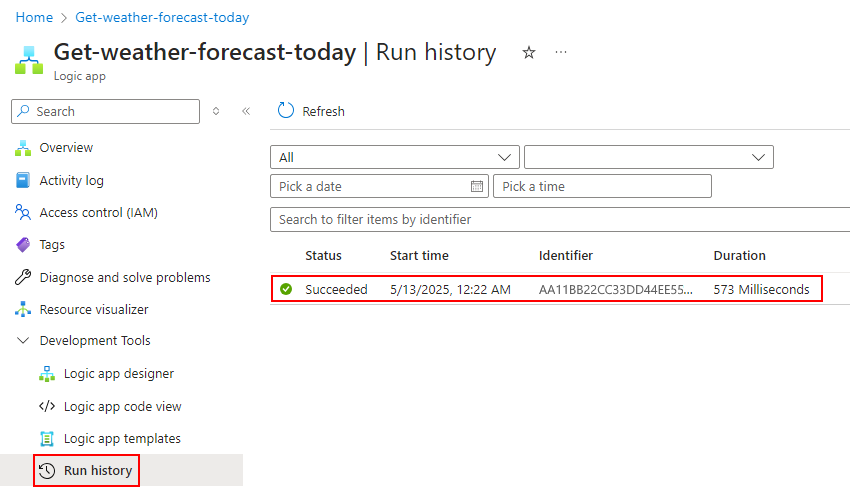Open the Overview menu item
Viewport: 850px width, 490px height.
coord(66,147)
